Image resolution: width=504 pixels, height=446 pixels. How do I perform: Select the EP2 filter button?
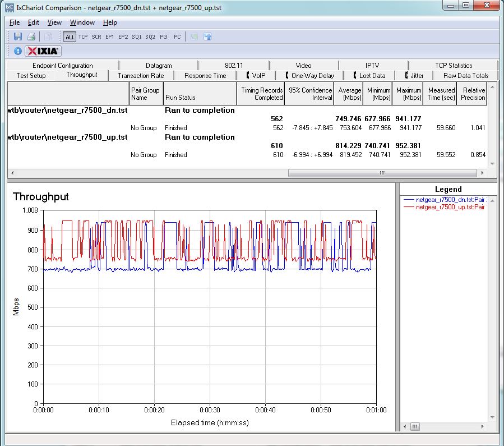point(123,37)
